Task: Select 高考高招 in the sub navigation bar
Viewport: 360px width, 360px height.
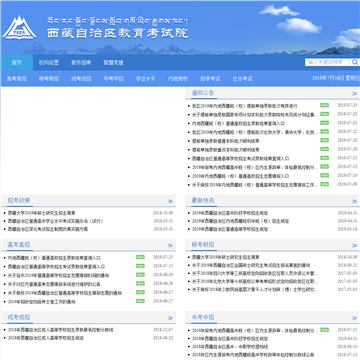Action: [x=17, y=79]
